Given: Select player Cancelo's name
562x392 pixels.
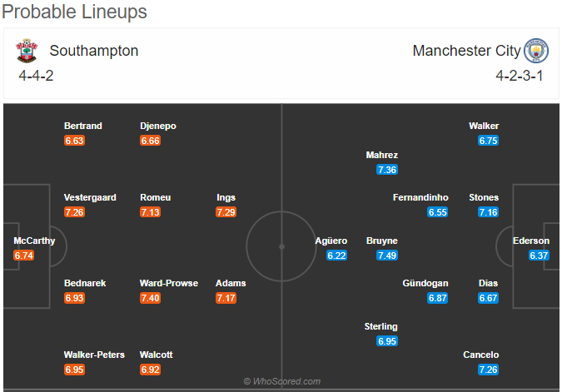Looking at the screenshot, I should pyautogui.click(x=481, y=355).
